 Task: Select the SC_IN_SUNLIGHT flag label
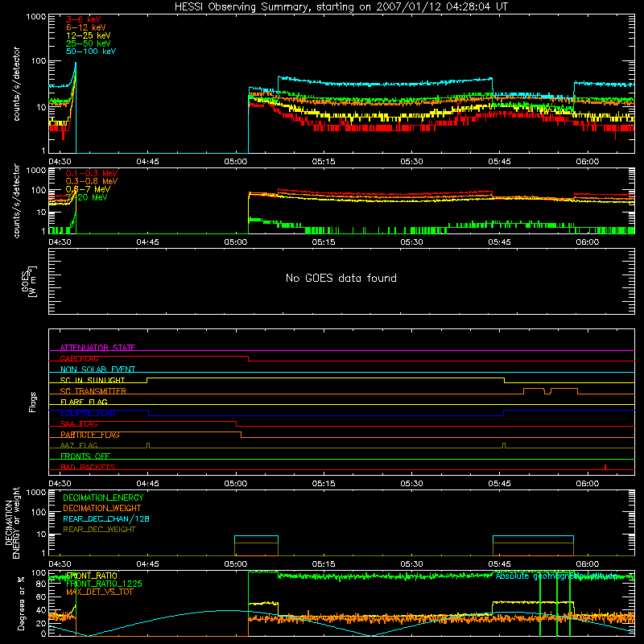pos(93,380)
